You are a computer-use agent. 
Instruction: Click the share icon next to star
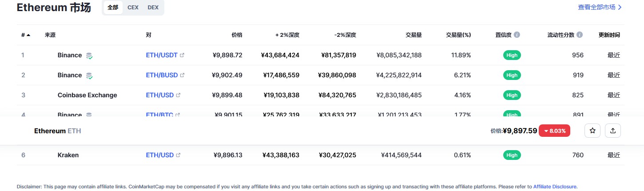point(613,131)
